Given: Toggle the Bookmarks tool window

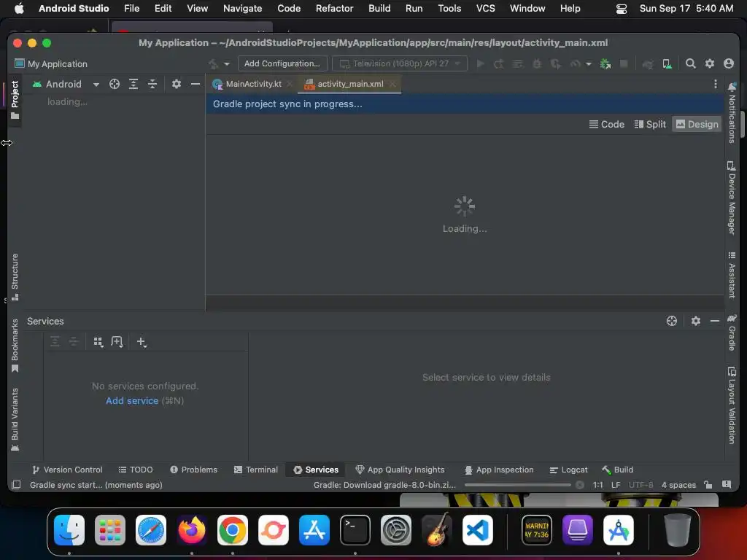Looking at the screenshot, I should [15, 346].
